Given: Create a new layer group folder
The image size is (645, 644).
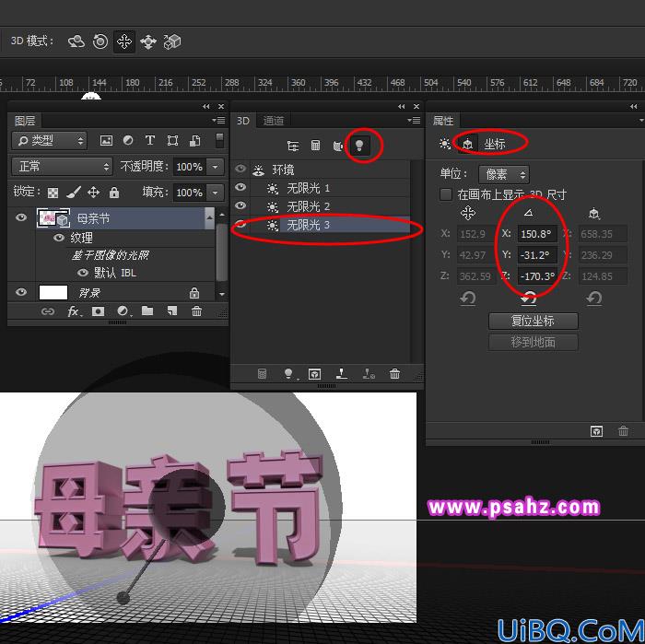Looking at the screenshot, I should [147, 310].
